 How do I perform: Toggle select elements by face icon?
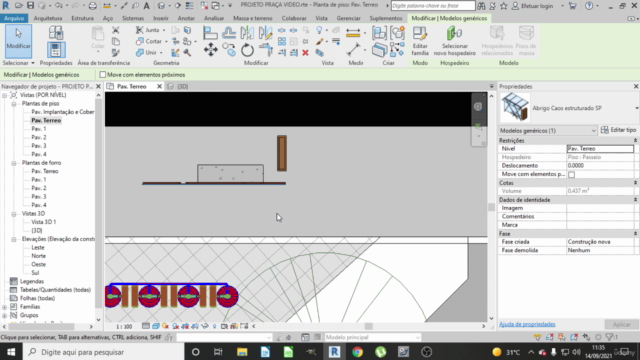pyautogui.click(x=574, y=337)
